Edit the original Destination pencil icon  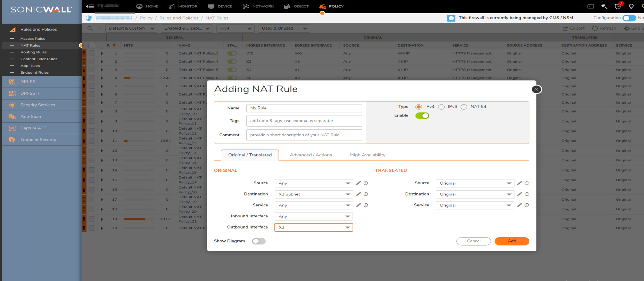pyautogui.click(x=358, y=194)
